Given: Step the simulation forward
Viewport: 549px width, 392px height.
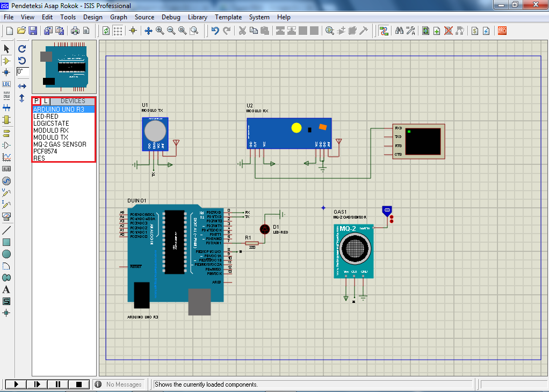Looking at the screenshot, I should tap(37, 384).
